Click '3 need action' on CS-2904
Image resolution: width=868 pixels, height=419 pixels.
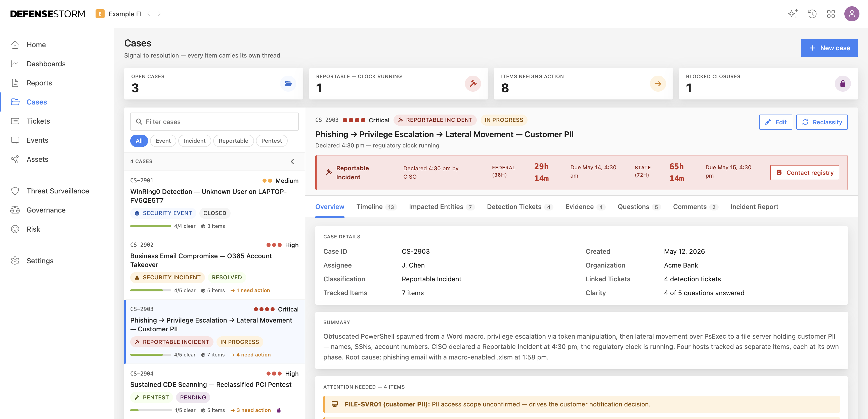[x=250, y=410]
